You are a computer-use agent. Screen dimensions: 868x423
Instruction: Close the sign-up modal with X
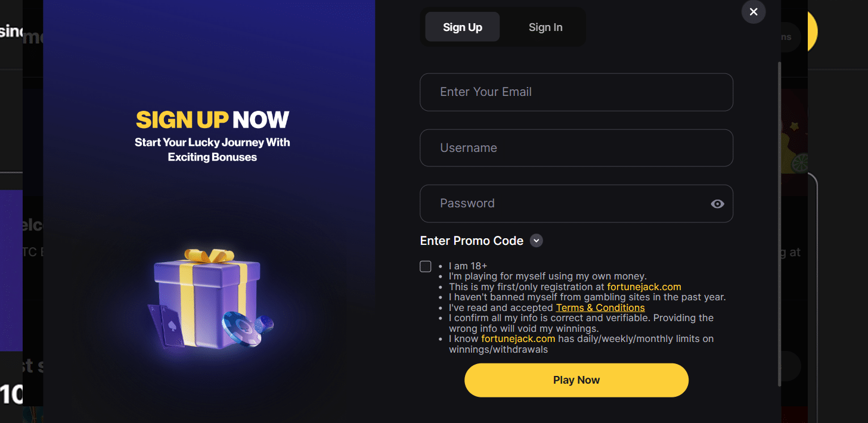coord(754,12)
